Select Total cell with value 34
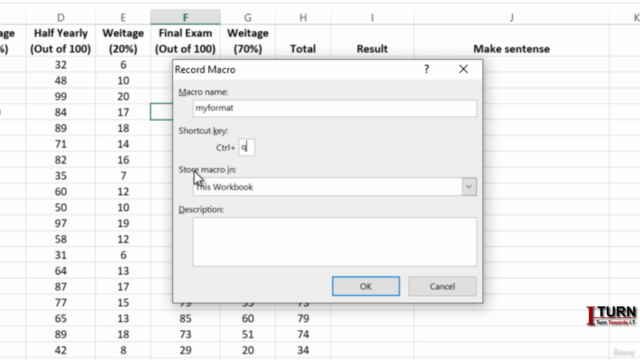Screen dimensions: 640x360 [303, 350]
